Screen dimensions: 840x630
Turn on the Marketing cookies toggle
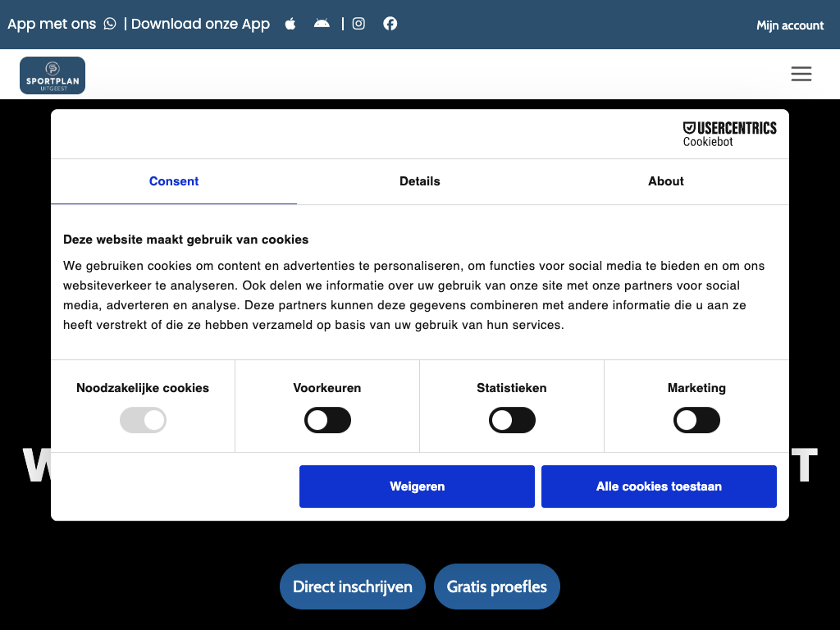click(x=696, y=421)
